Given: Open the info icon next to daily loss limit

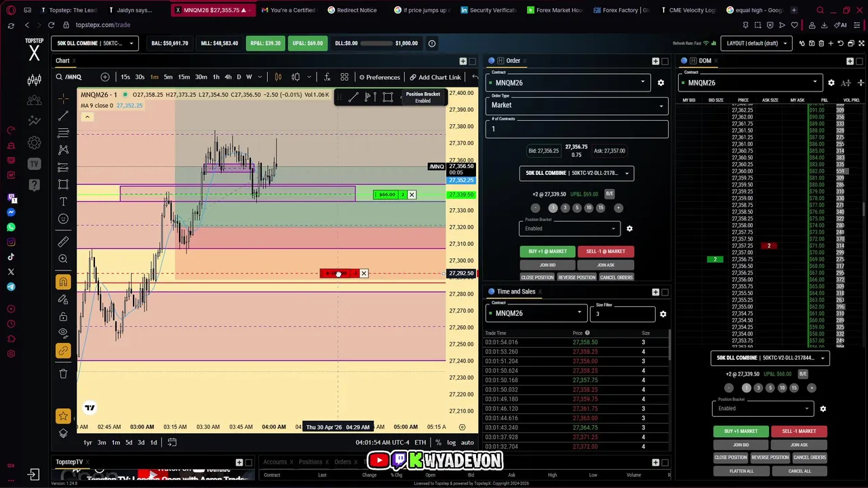Looking at the screenshot, I should coord(432,43).
